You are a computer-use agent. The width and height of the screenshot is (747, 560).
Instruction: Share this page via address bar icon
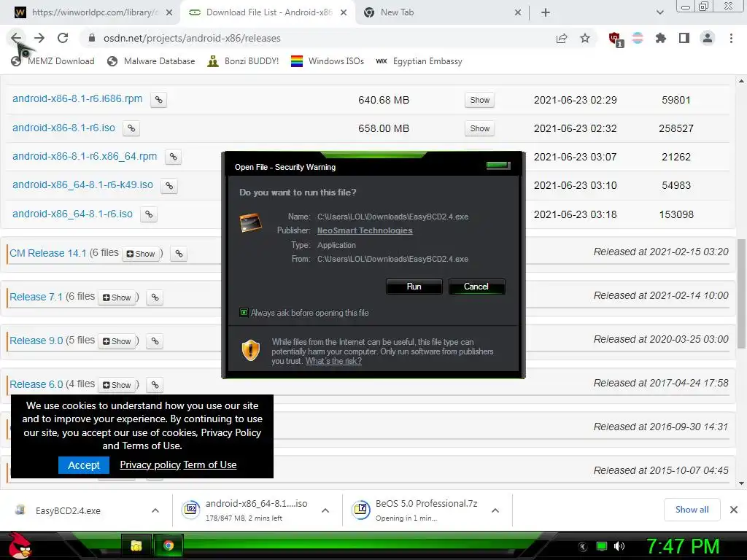pos(562,38)
